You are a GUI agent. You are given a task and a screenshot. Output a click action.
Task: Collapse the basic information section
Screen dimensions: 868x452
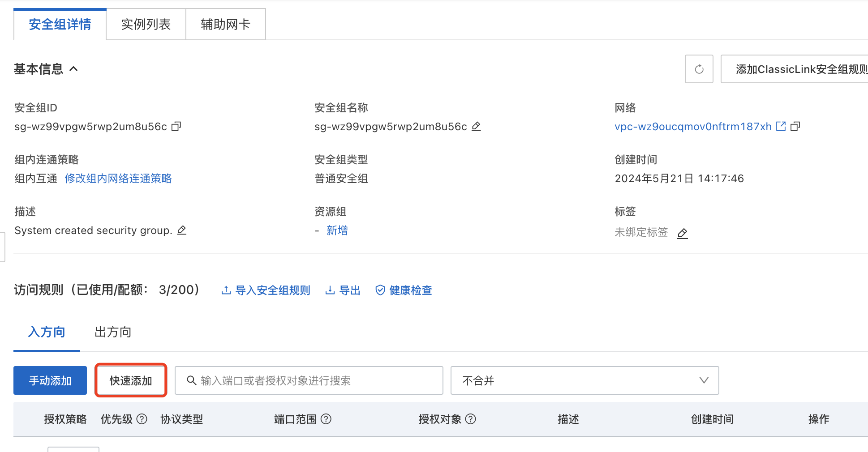pyautogui.click(x=74, y=69)
